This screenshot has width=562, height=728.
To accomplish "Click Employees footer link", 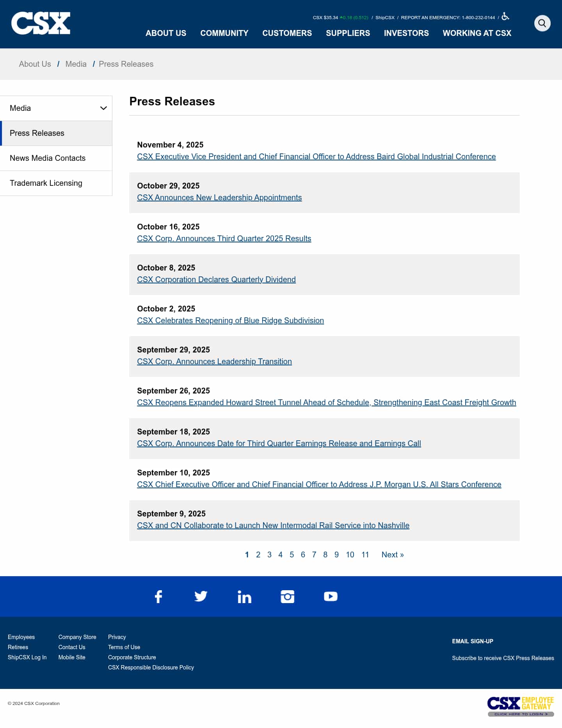I will [21, 637].
